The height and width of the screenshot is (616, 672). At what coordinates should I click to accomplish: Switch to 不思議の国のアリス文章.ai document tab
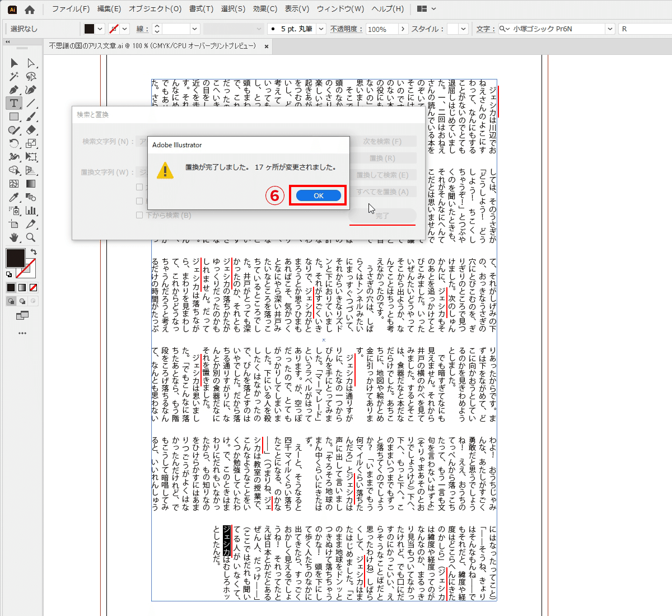[x=152, y=46]
